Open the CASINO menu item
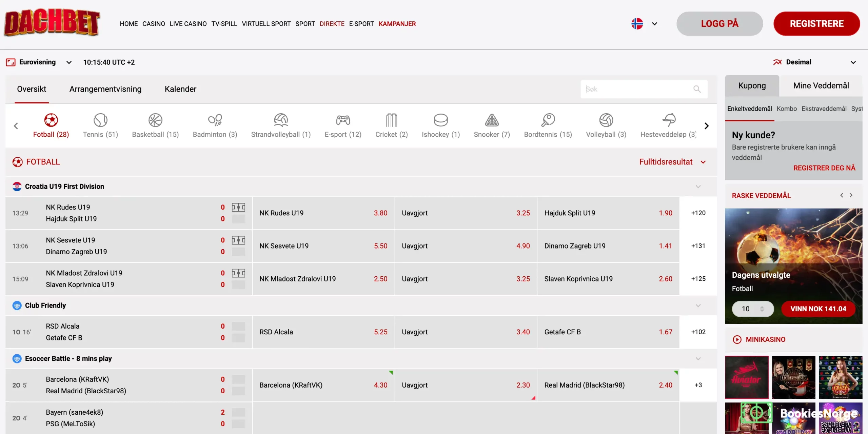The height and width of the screenshot is (434, 868). click(154, 24)
